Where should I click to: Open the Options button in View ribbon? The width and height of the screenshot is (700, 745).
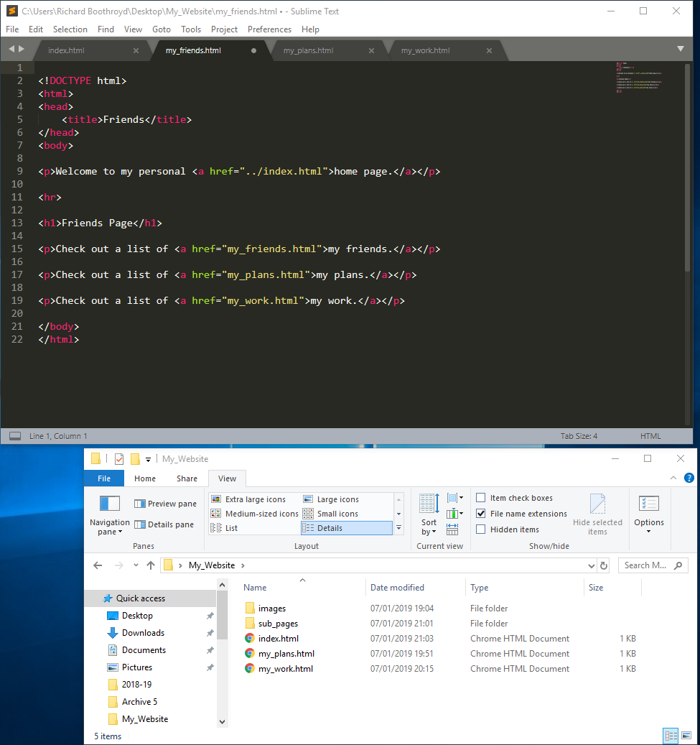649,514
